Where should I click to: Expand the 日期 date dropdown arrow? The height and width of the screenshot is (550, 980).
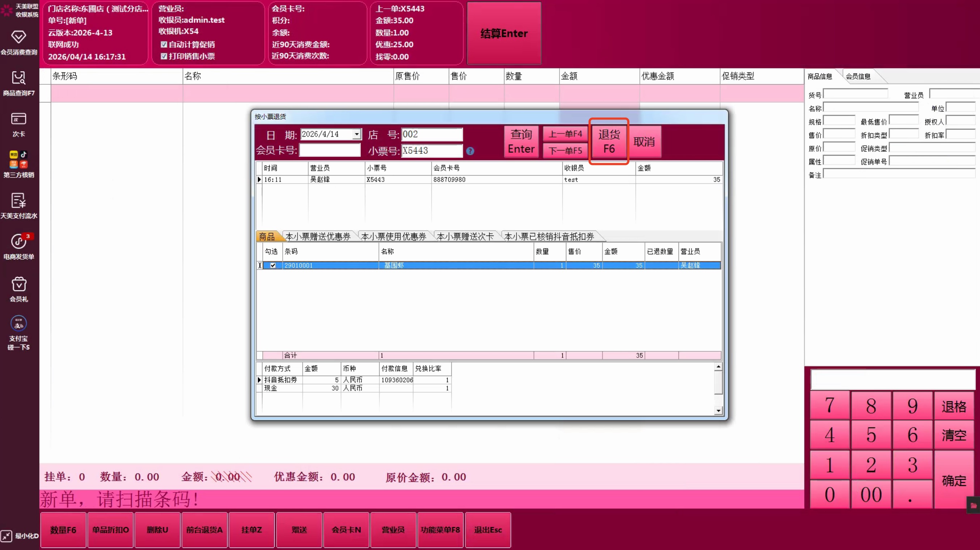(x=356, y=134)
